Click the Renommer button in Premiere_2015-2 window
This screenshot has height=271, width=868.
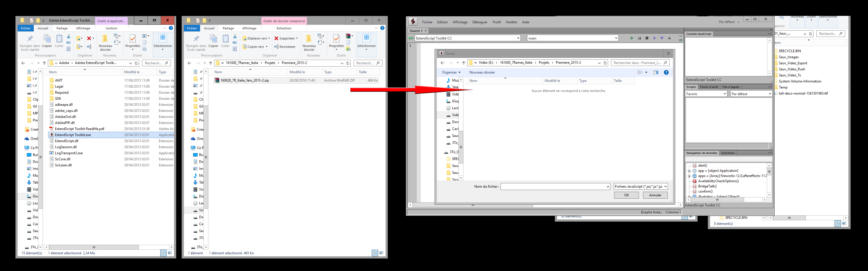(x=285, y=47)
